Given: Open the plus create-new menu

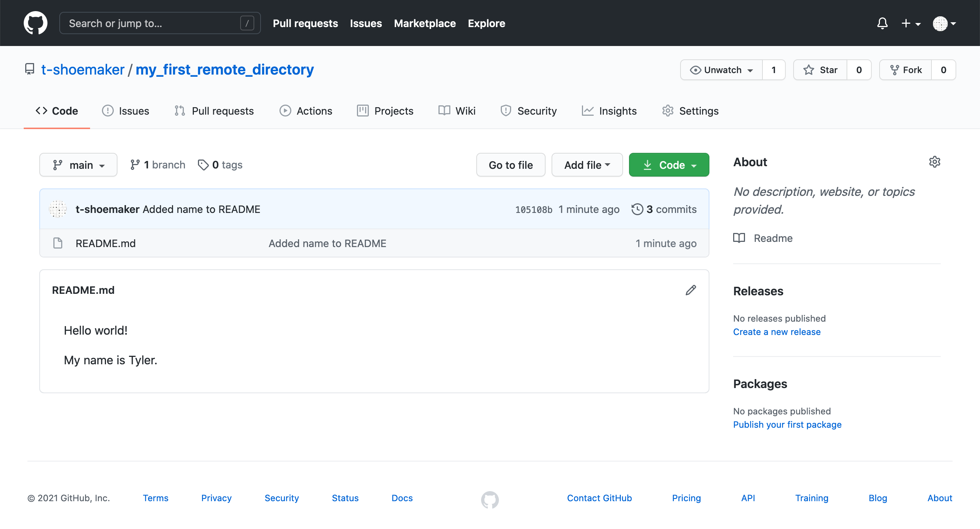Looking at the screenshot, I should [911, 23].
